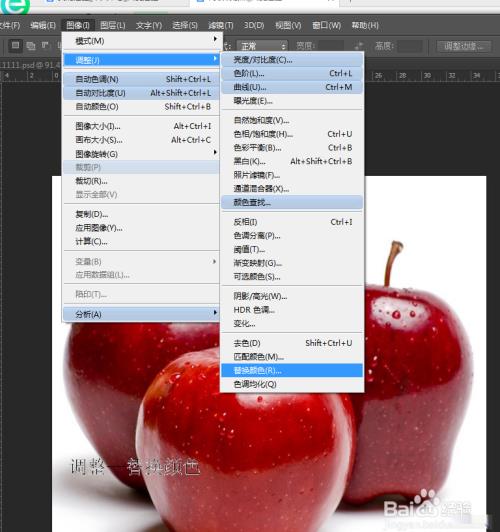
Task: Open the 窗口(W) menu
Action: 326,25
